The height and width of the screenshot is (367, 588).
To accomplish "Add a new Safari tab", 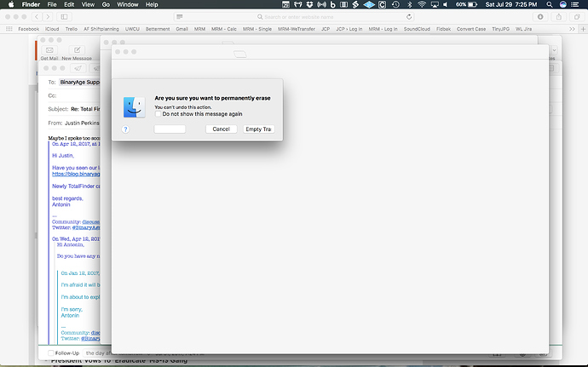I will tap(583, 29).
